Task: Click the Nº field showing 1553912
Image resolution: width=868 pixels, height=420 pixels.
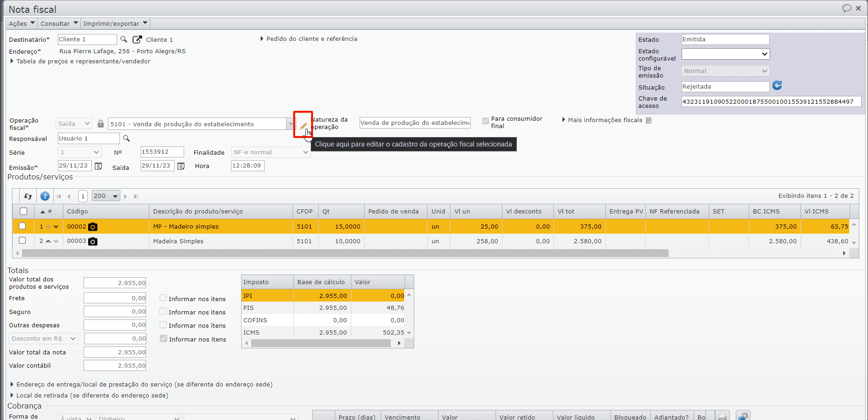Action: point(162,152)
